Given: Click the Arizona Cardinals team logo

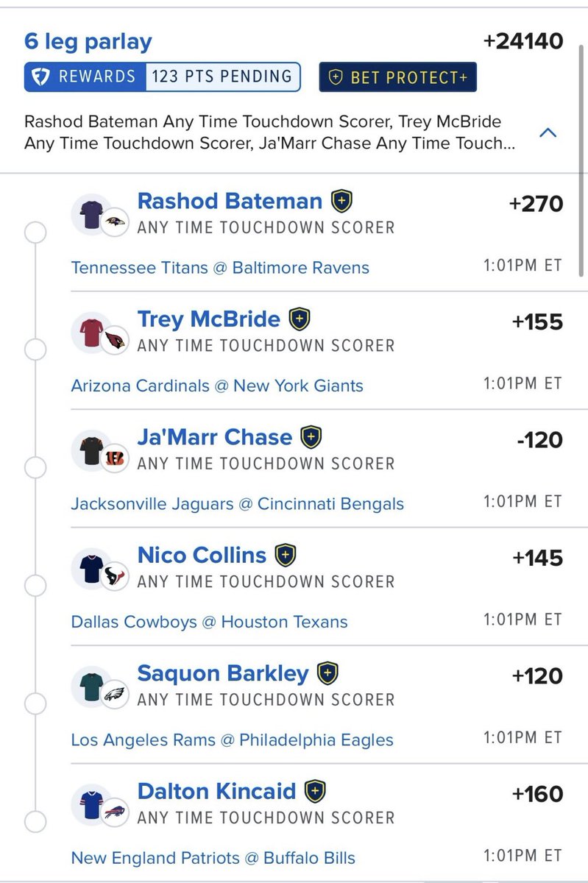Looking at the screenshot, I should (115, 340).
